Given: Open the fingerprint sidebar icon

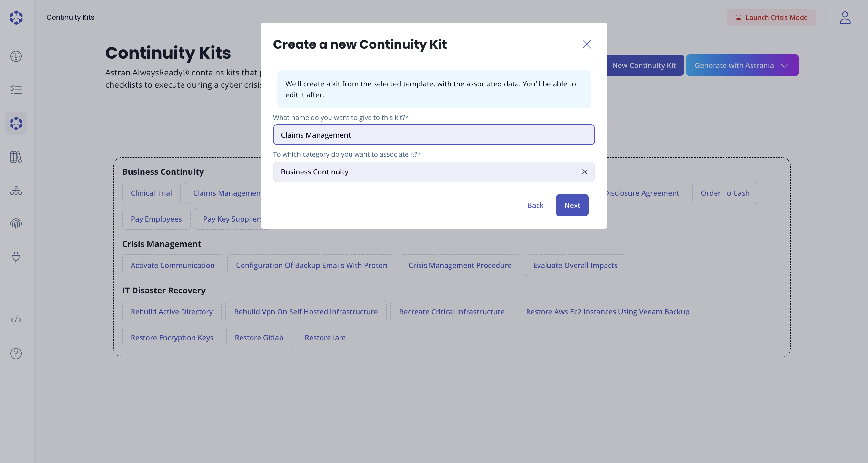Looking at the screenshot, I should [16, 223].
